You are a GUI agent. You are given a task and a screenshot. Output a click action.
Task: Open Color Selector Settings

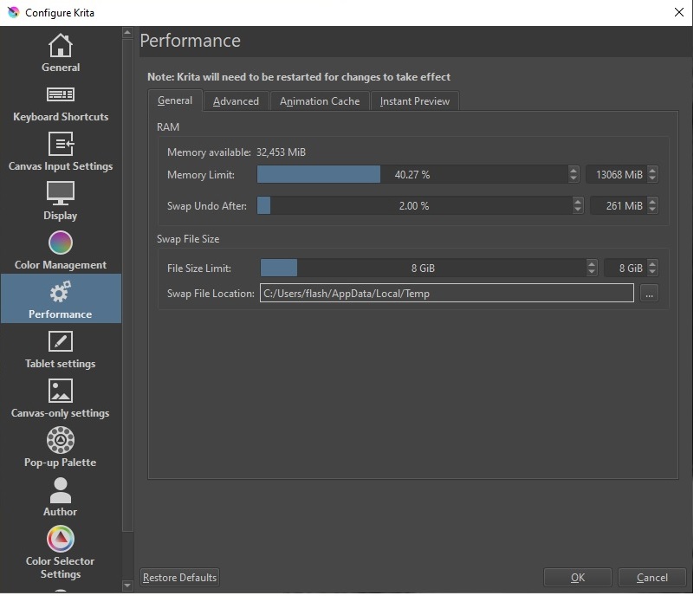[61, 552]
